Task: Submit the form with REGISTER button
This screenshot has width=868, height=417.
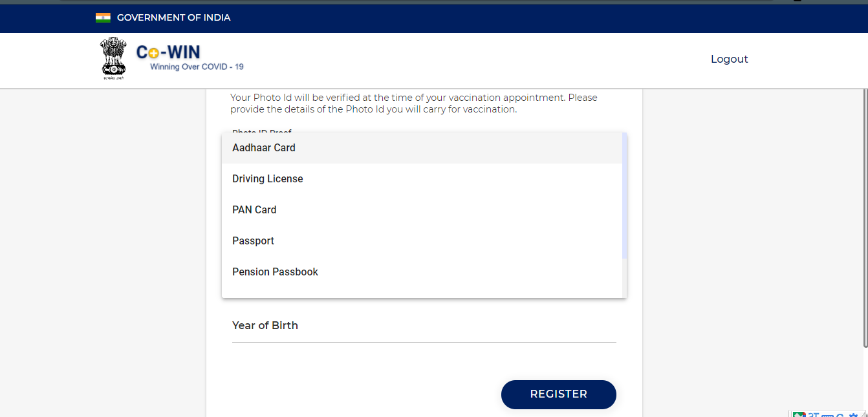Action: point(559,394)
